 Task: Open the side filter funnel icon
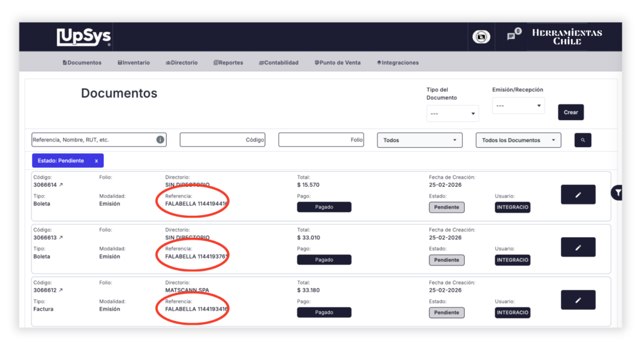618,193
